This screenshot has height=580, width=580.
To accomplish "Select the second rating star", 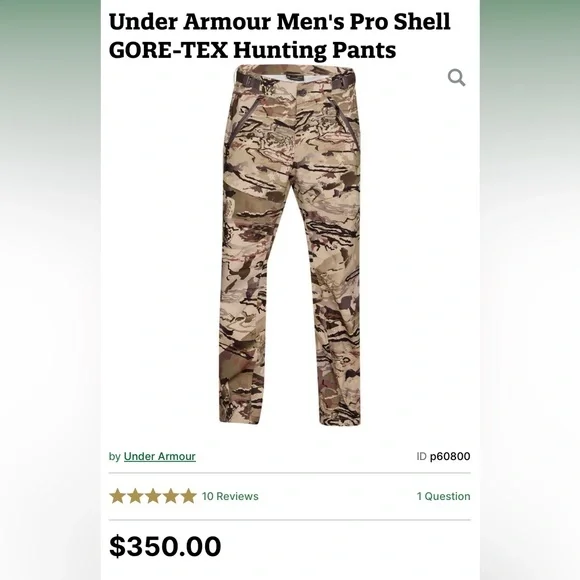I will click(135, 496).
